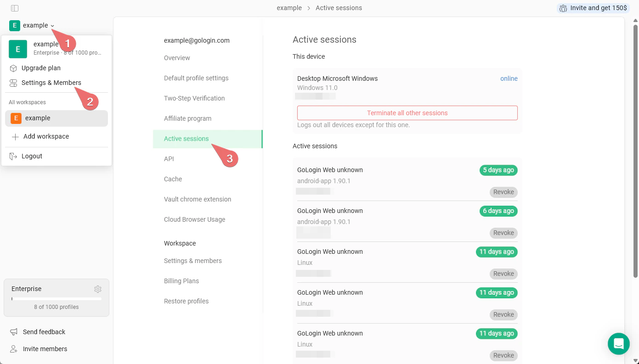Open the Two-Step Verification section
This screenshot has height=364, width=639.
tap(194, 98)
